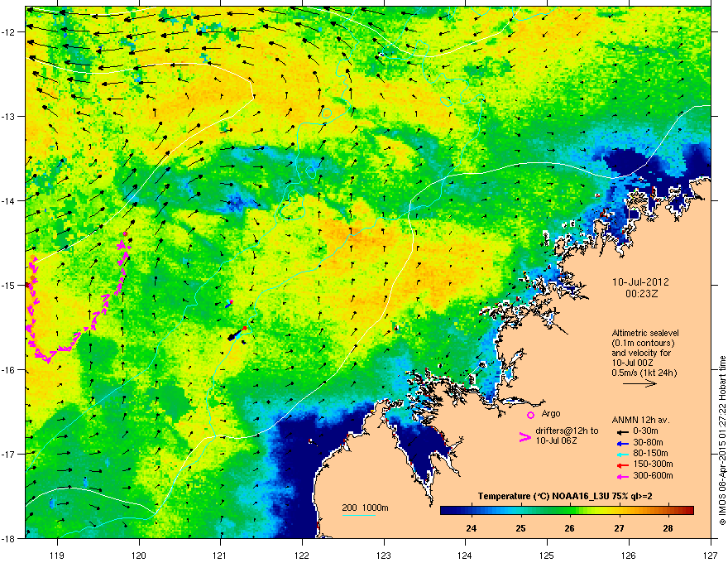Screen dimensions: 728x563
Task: Click the "Argo" legend label
Action: 551,413
